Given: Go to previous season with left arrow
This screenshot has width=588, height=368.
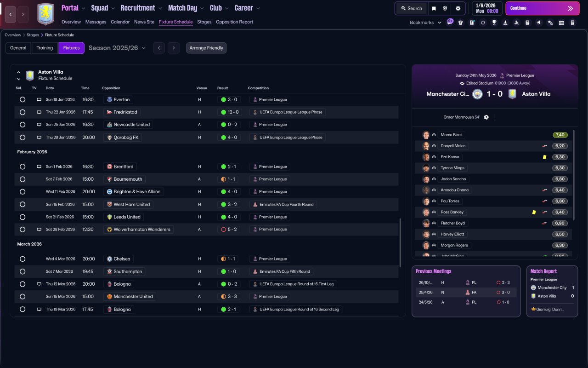Looking at the screenshot, I should click(x=159, y=48).
